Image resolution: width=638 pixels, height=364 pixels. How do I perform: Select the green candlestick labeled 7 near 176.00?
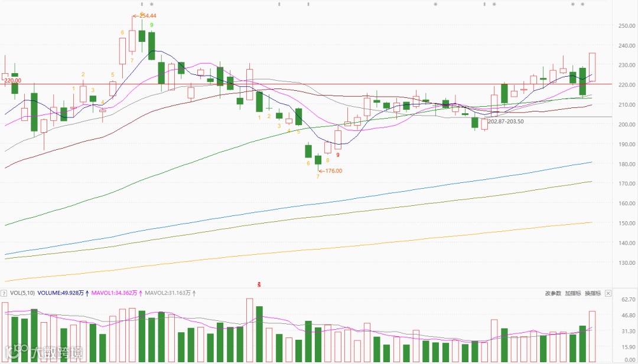click(318, 160)
